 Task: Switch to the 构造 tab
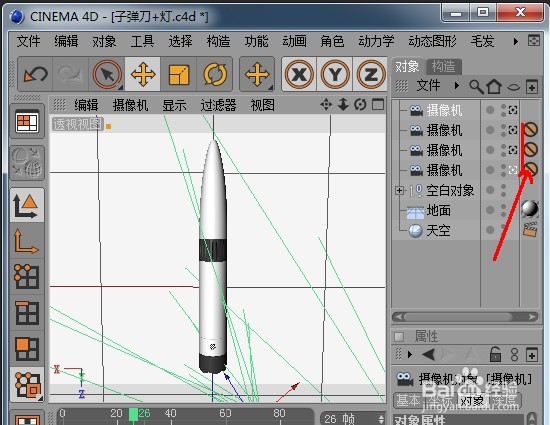pyautogui.click(x=444, y=66)
